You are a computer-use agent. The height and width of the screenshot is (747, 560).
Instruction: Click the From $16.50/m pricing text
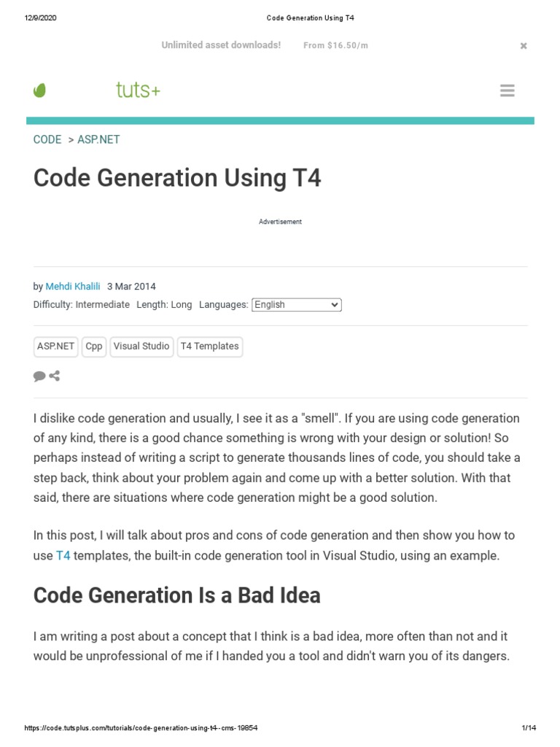pyautogui.click(x=335, y=45)
